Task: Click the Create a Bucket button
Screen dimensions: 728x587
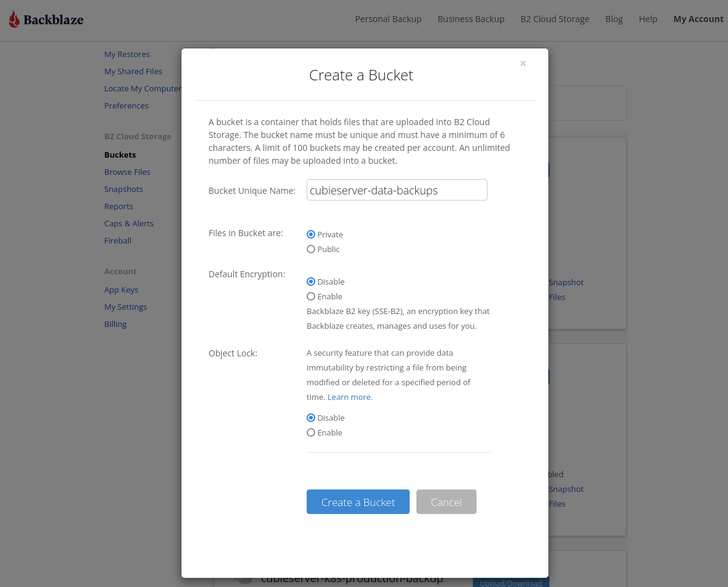Action: (358, 502)
